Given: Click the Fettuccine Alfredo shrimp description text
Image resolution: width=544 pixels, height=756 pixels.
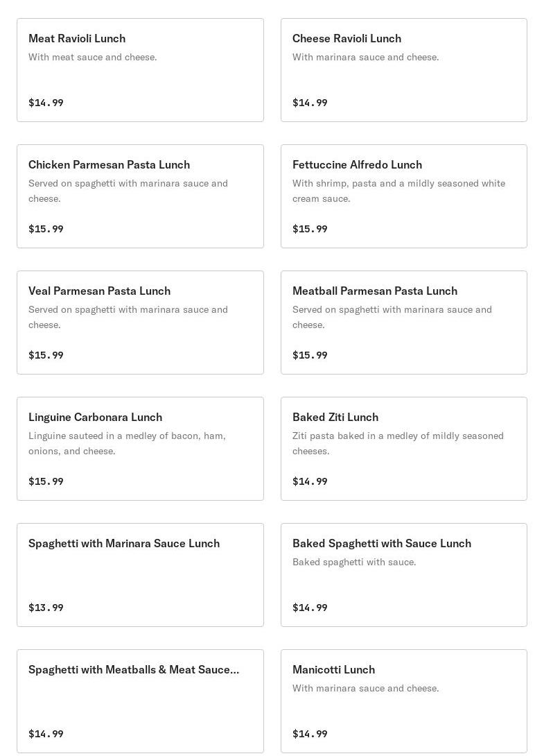Looking at the screenshot, I should [x=398, y=191].
